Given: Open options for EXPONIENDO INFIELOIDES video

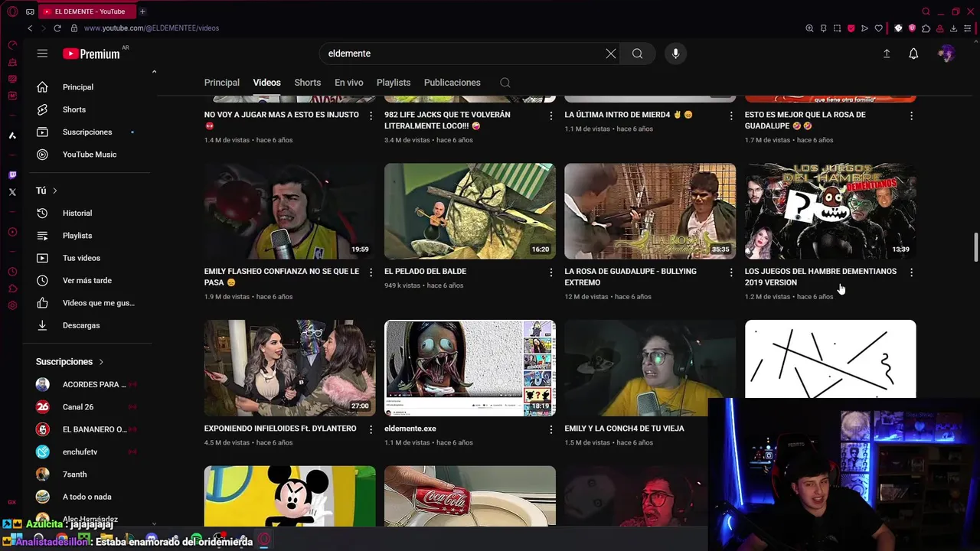Looking at the screenshot, I should [x=371, y=429].
